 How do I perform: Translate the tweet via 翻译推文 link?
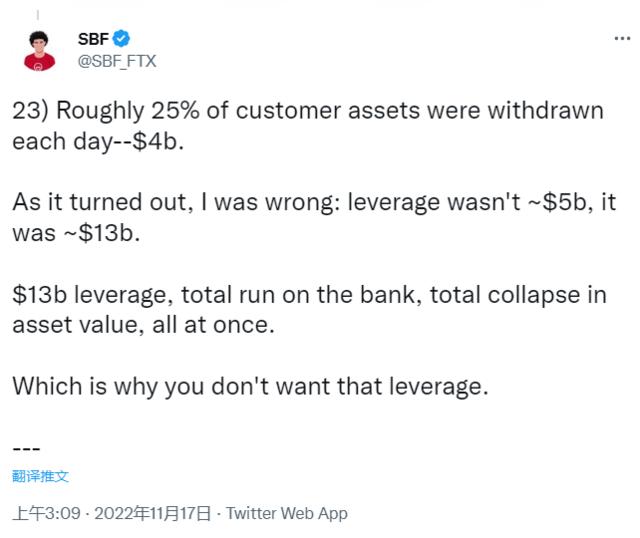point(41,476)
